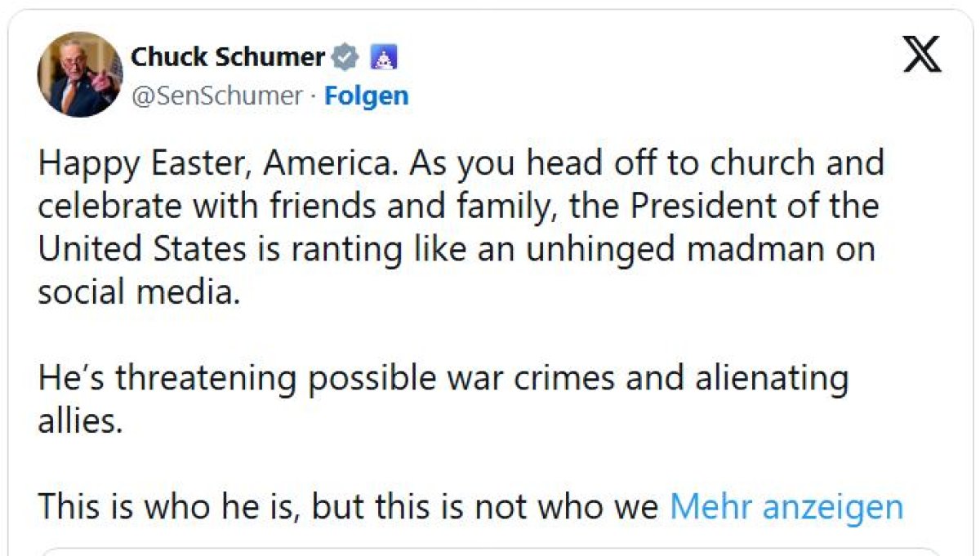This screenshot has width=980, height=556.
Task: Click the Chuck Schumer display name
Action: (x=228, y=58)
